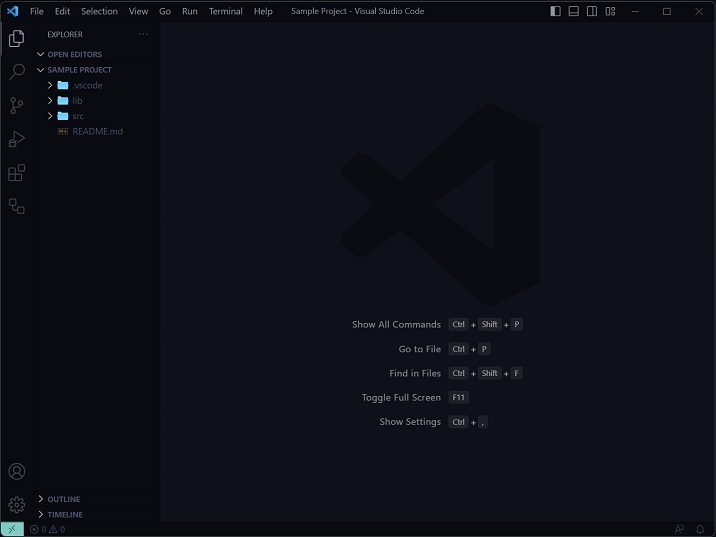The image size is (716, 537).
Task: Click the EXPLORER panel title
Action: point(65,34)
